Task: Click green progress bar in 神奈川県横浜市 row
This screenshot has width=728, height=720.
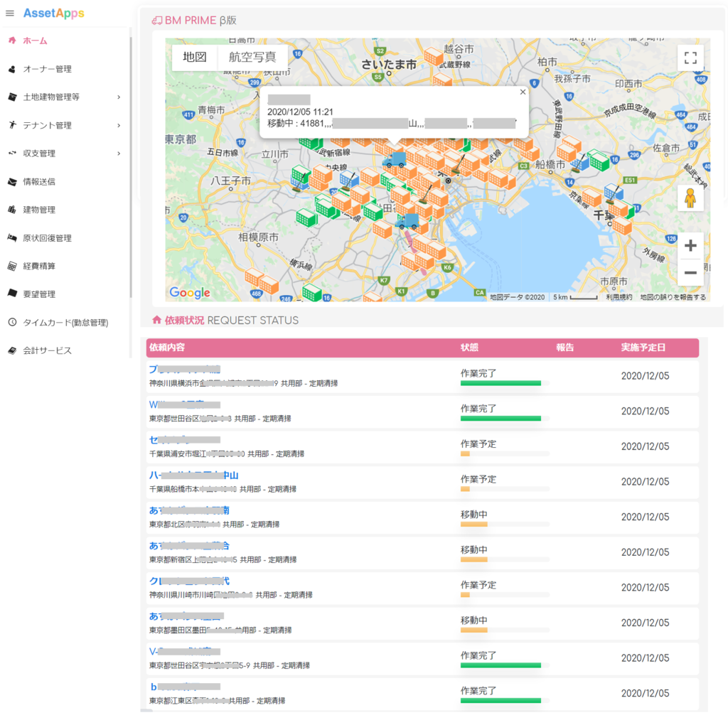Action: 500,383
